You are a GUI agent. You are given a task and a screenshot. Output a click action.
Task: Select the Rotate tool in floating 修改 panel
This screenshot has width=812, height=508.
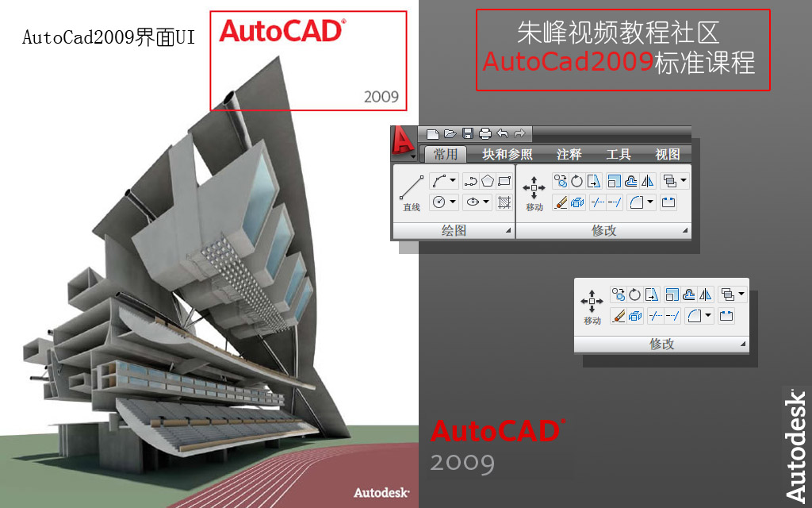[635, 294]
